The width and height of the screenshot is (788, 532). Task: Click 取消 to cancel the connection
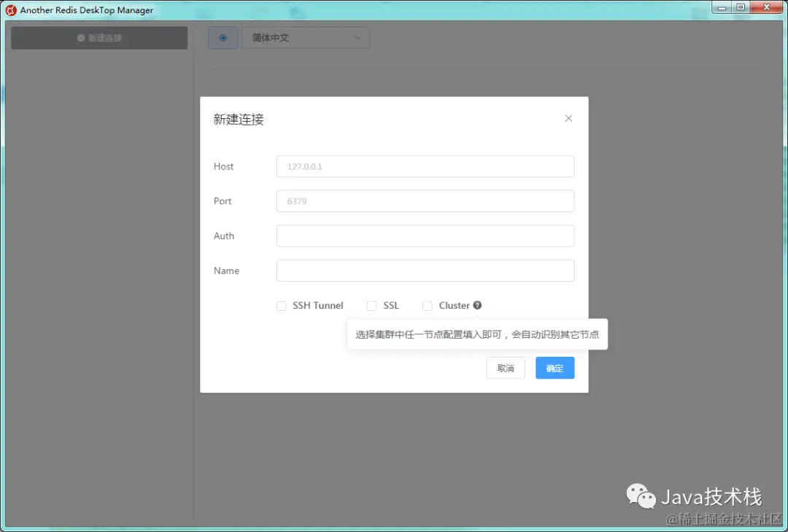pos(506,368)
